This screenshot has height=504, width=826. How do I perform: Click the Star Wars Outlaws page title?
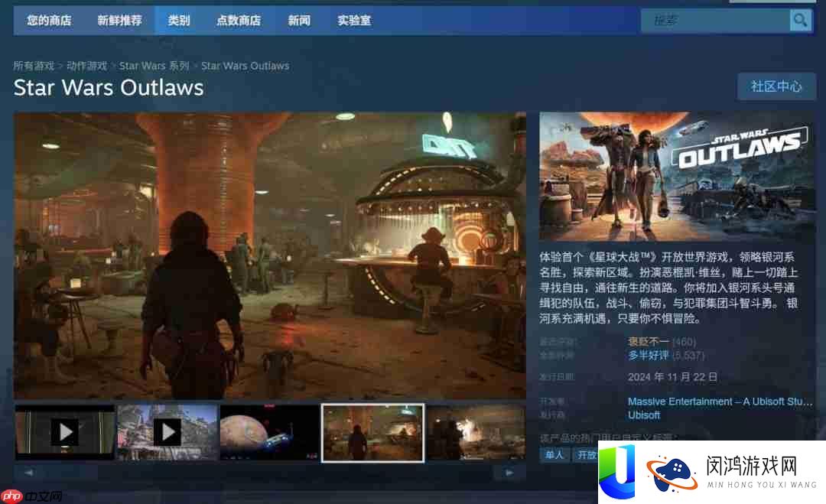109,87
